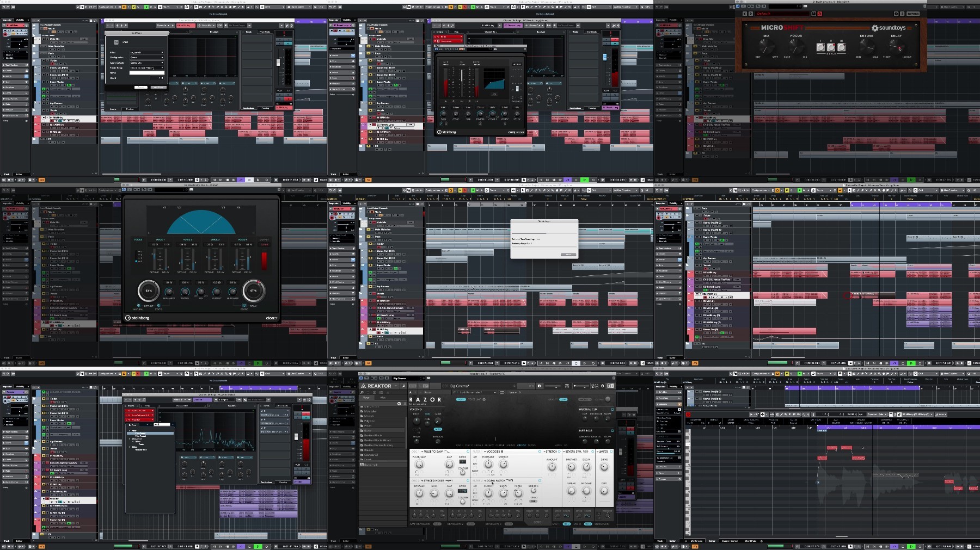Start playback in transport below MicroShift plugin
Viewport: 980px width, 550px height.
[911, 180]
